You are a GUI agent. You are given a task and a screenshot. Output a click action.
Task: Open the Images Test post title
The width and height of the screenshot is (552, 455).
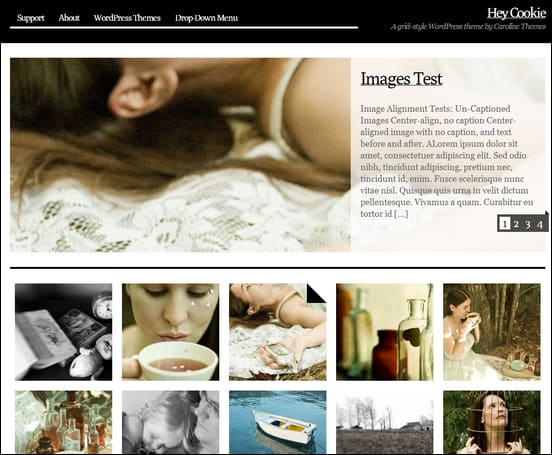(x=401, y=79)
